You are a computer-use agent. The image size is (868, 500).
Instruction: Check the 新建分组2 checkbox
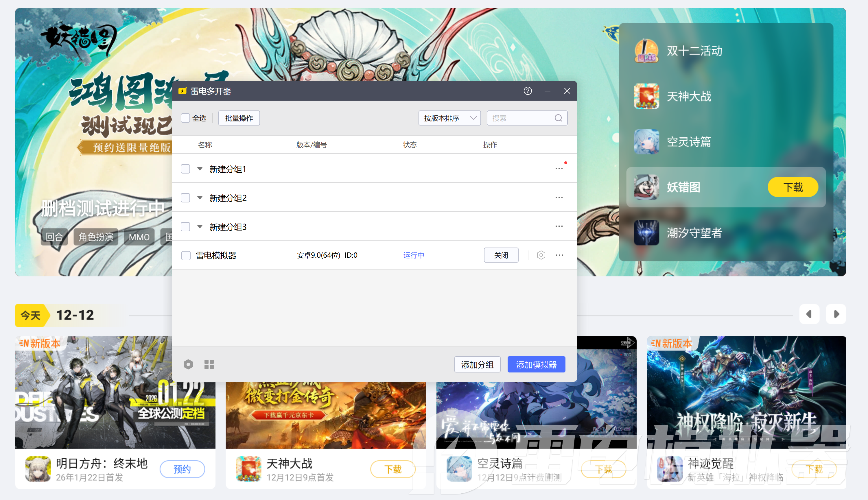click(185, 198)
